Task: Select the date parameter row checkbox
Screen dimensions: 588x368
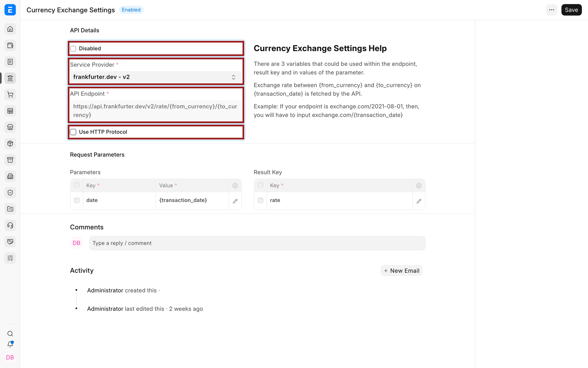Action: click(x=77, y=201)
